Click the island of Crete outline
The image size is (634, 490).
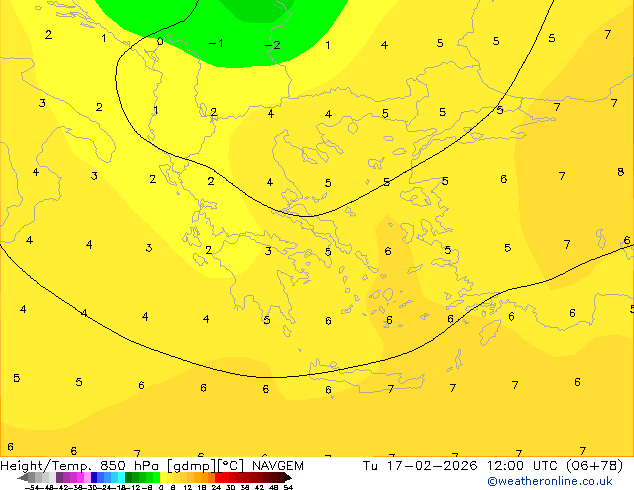coord(368,375)
